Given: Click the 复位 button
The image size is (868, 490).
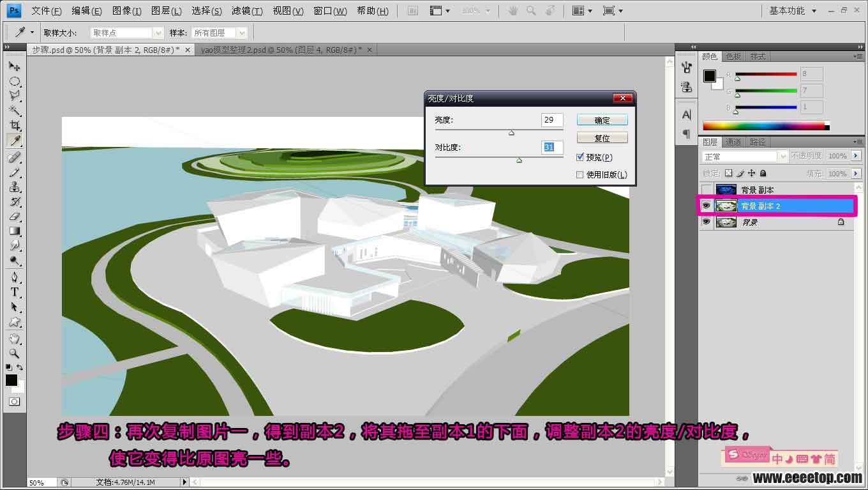Looking at the screenshot, I should [602, 138].
